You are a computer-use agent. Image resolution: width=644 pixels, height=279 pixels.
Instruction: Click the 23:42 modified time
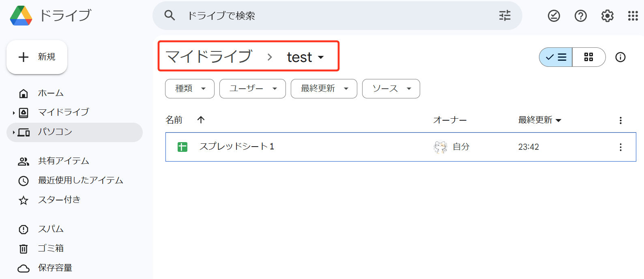[x=528, y=147]
